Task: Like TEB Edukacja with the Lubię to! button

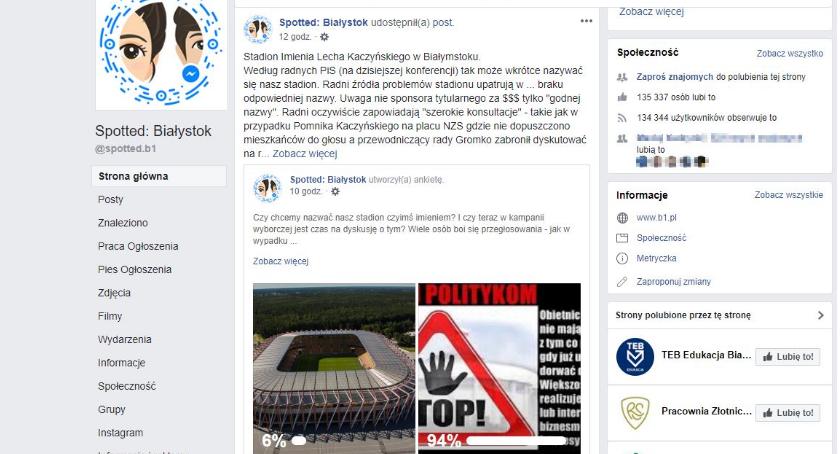Action: (788, 356)
